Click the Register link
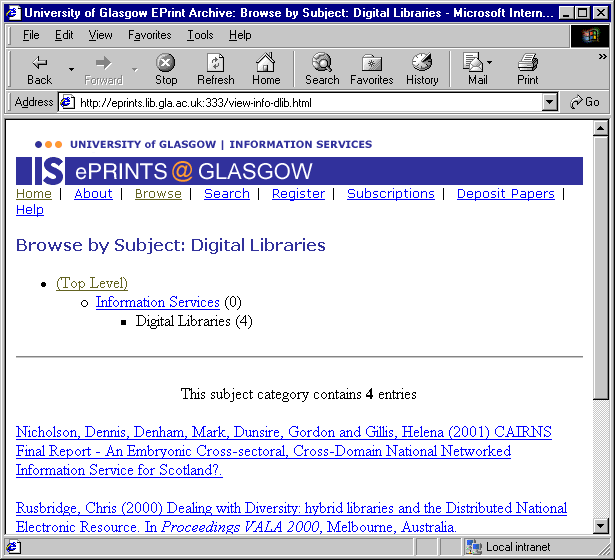615x560 pixels. pos(298,194)
